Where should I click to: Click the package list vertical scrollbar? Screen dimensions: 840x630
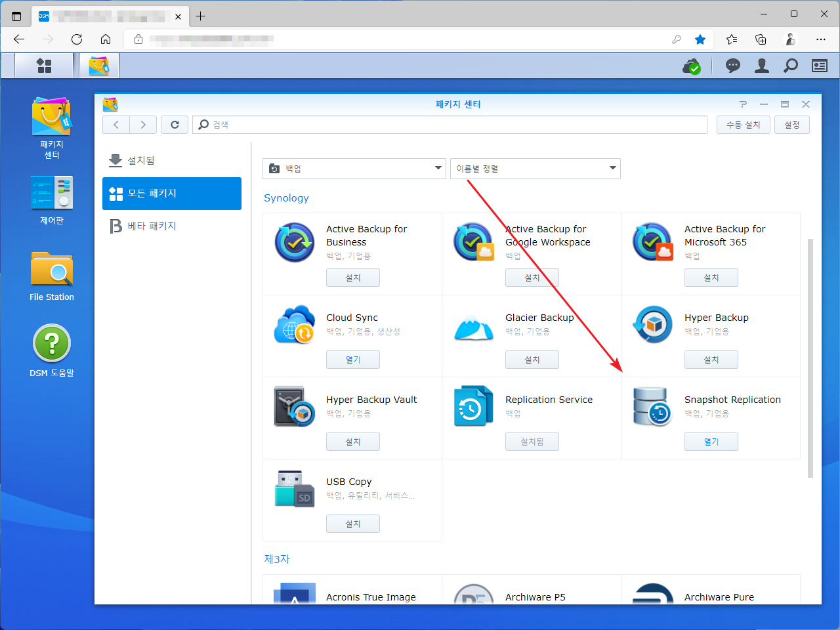point(810,358)
